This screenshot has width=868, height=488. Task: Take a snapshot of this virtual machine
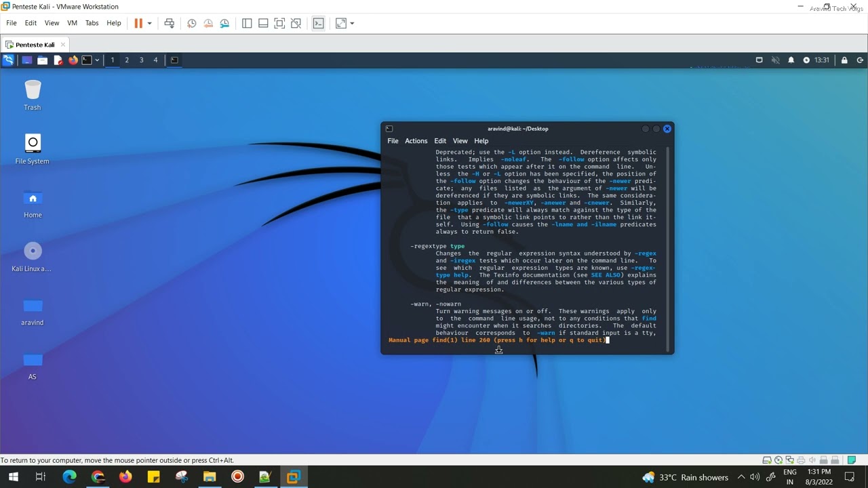[x=192, y=23]
